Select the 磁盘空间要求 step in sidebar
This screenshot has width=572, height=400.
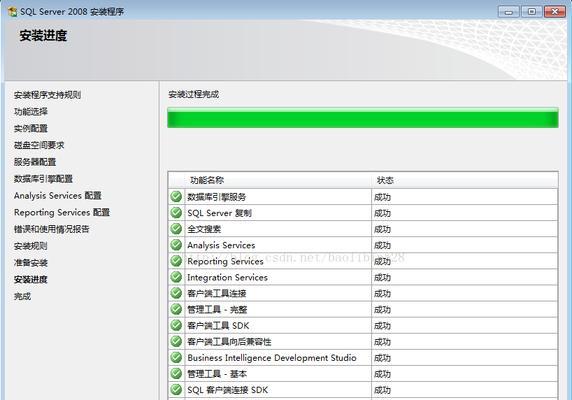tap(39, 145)
